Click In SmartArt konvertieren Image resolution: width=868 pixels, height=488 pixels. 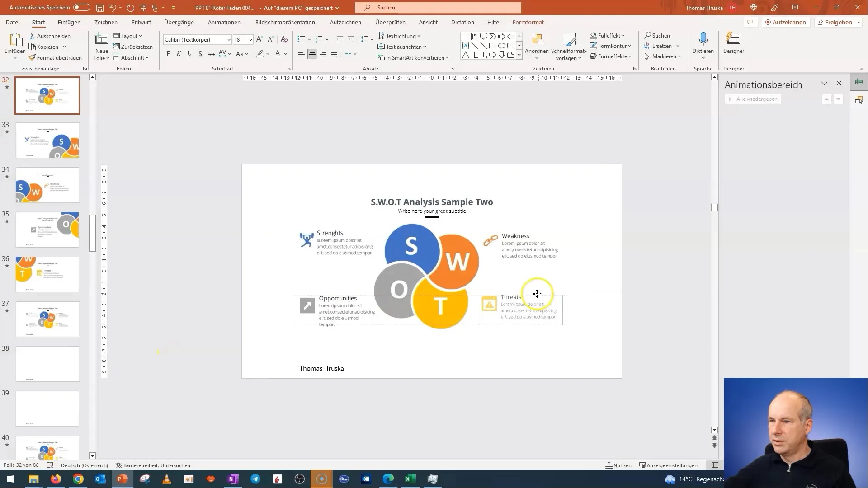[x=413, y=57]
